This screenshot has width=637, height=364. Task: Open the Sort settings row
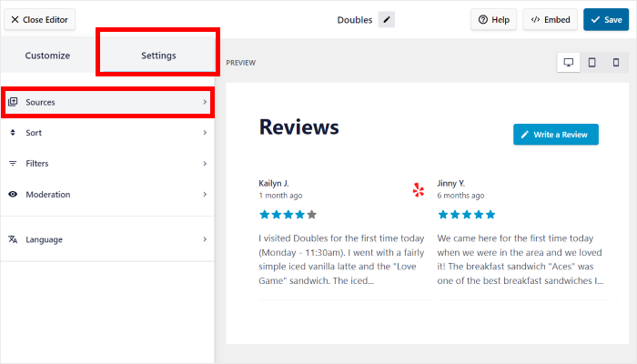(107, 133)
